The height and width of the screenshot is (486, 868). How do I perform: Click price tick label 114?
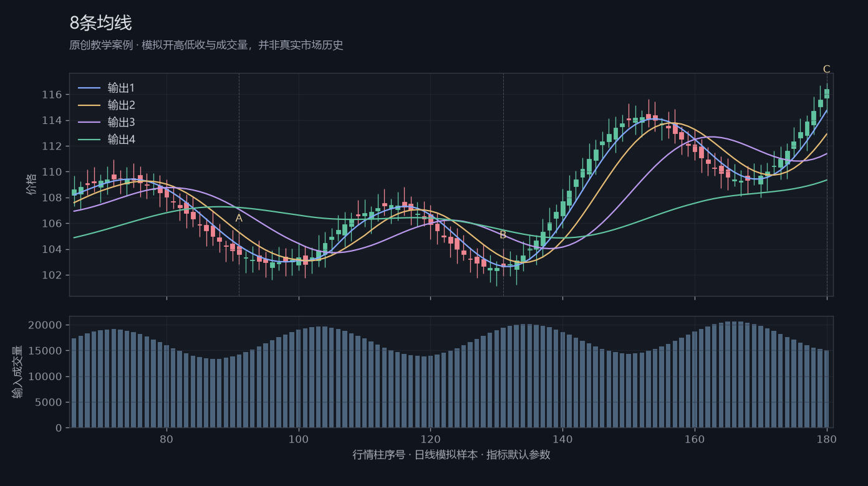[52, 120]
